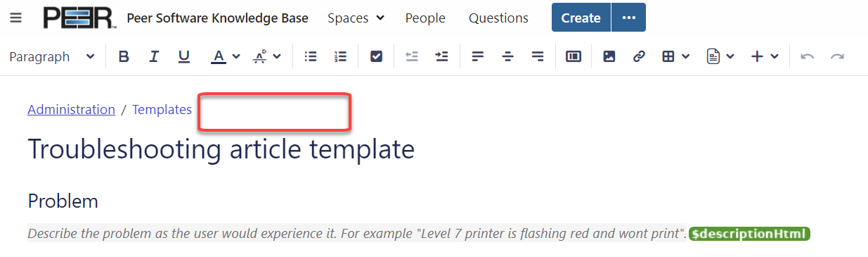Insert a task list checkbox
The image size is (868, 257).
click(x=376, y=56)
